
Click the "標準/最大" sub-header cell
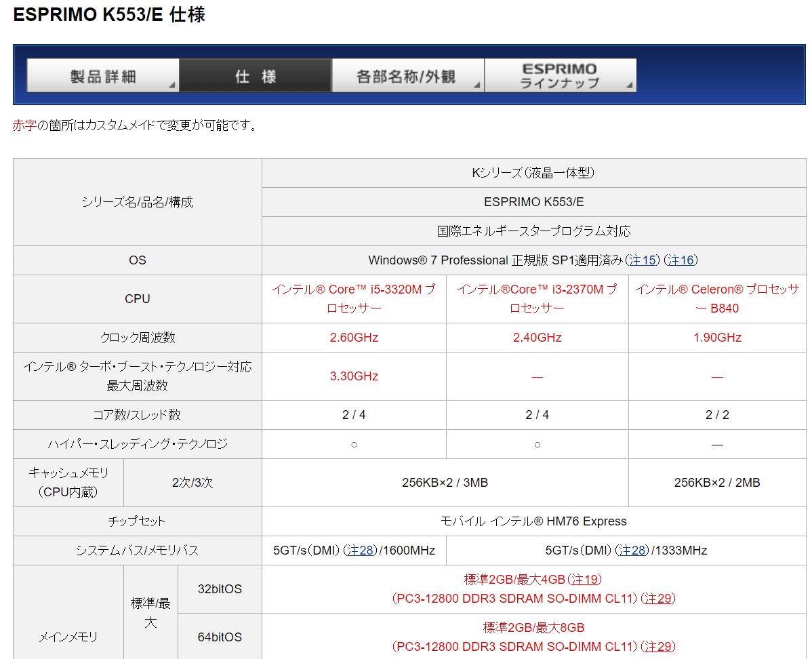pos(150,613)
